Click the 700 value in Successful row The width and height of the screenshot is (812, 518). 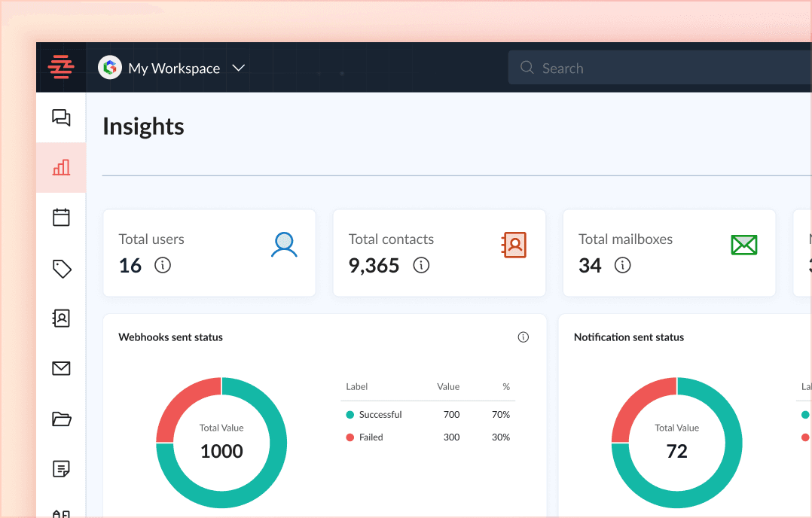(452, 415)
